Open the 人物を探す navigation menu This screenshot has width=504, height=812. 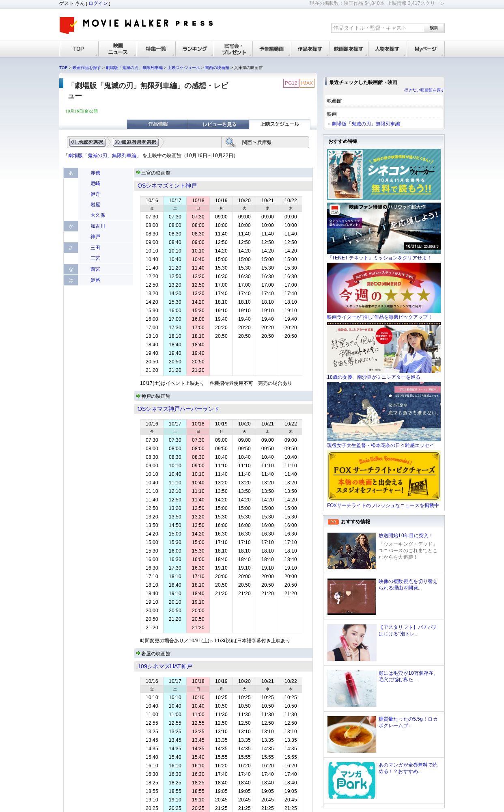(388, 49)
